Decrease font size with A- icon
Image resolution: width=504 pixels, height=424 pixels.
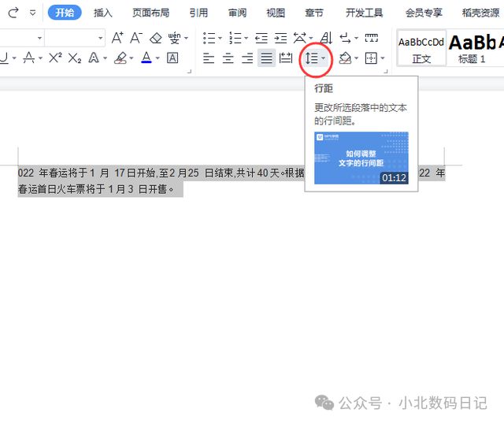click(x=136, y=38)
